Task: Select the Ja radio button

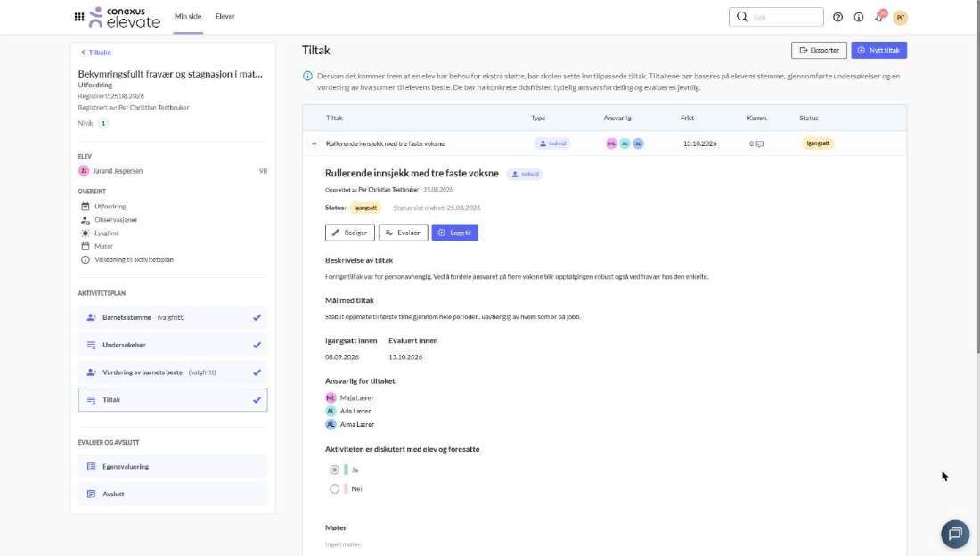Action: (x=334, y=470)
